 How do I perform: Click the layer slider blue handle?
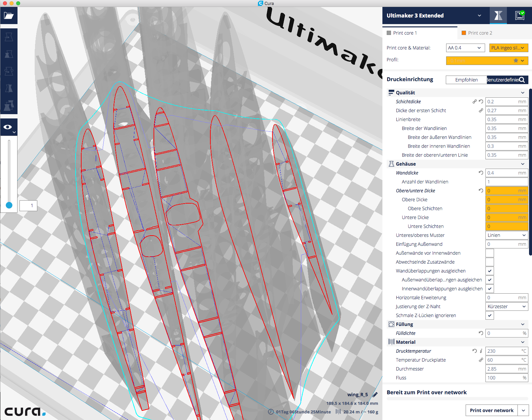click(9, 205)
